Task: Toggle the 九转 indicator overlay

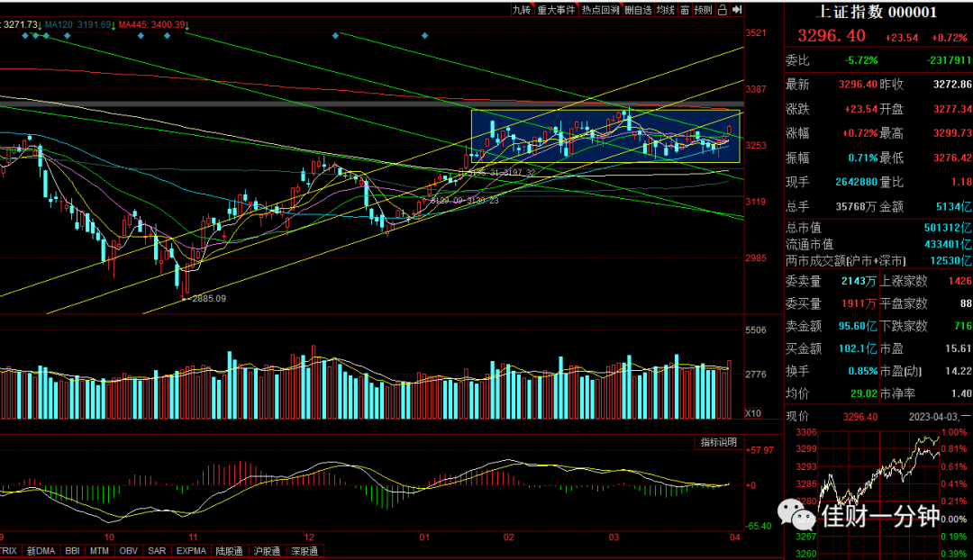Action: coord(522,10)
